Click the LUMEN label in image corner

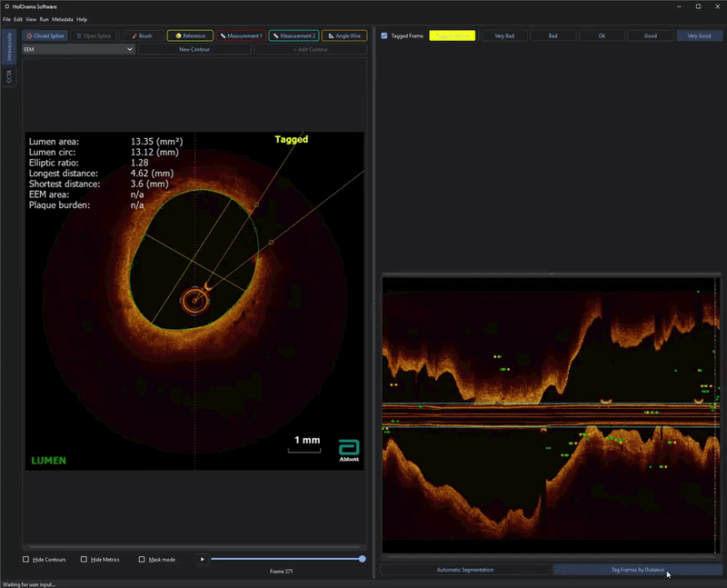click(x=49, y=461)
